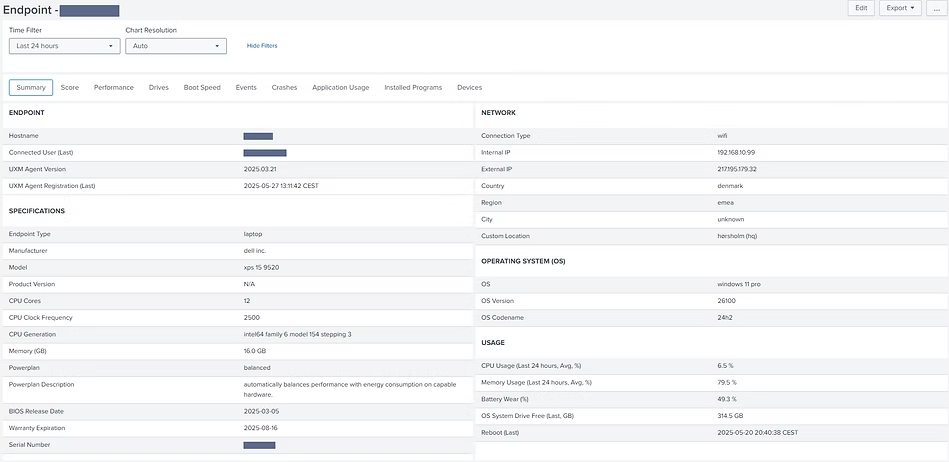Open the Boot Speed tab
This screenshot has height=462, width=949.
coord(202,88)
